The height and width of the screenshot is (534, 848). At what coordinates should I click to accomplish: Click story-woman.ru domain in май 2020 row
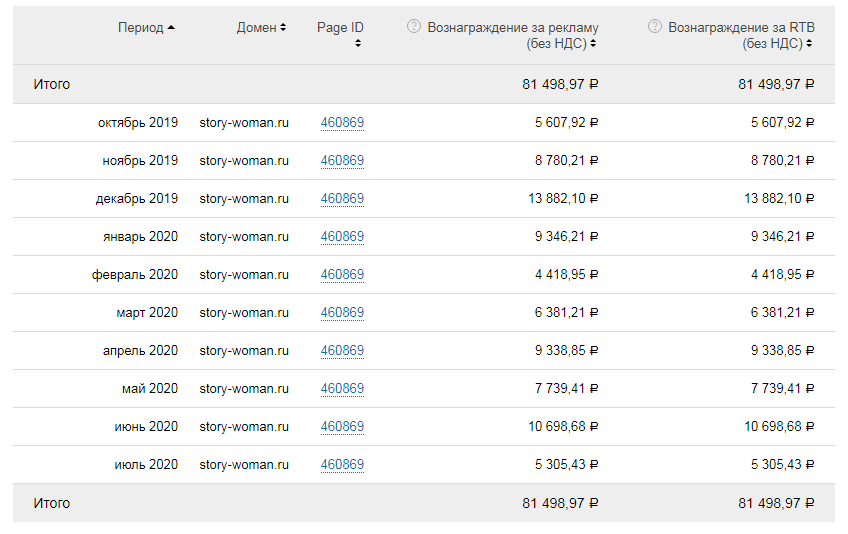click(244, 389)
